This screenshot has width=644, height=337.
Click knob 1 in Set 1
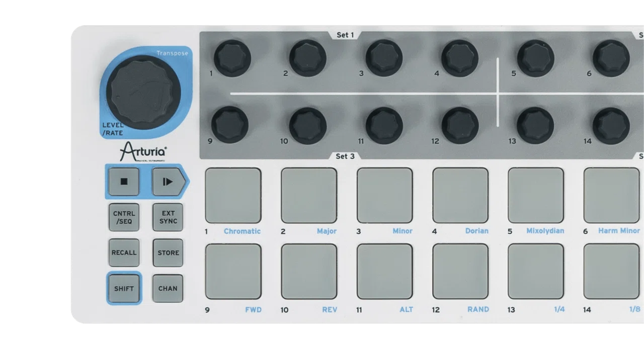click(x=232, y=58)
